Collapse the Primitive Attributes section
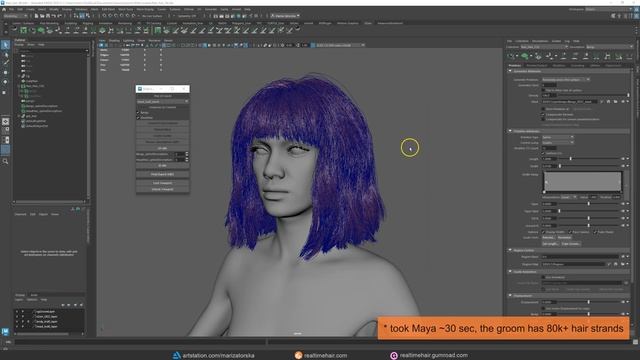Image resolution: width=640 pixels, height=360 pixels. pos(510,131)
